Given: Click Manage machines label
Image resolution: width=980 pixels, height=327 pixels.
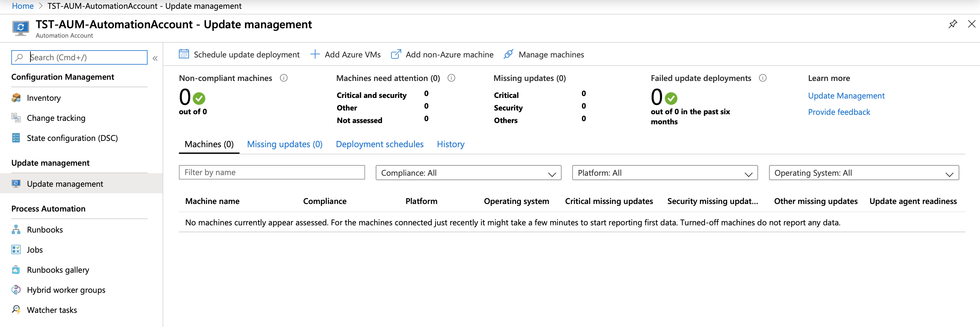Looking at the screenshot, I should tap(551, 55).
